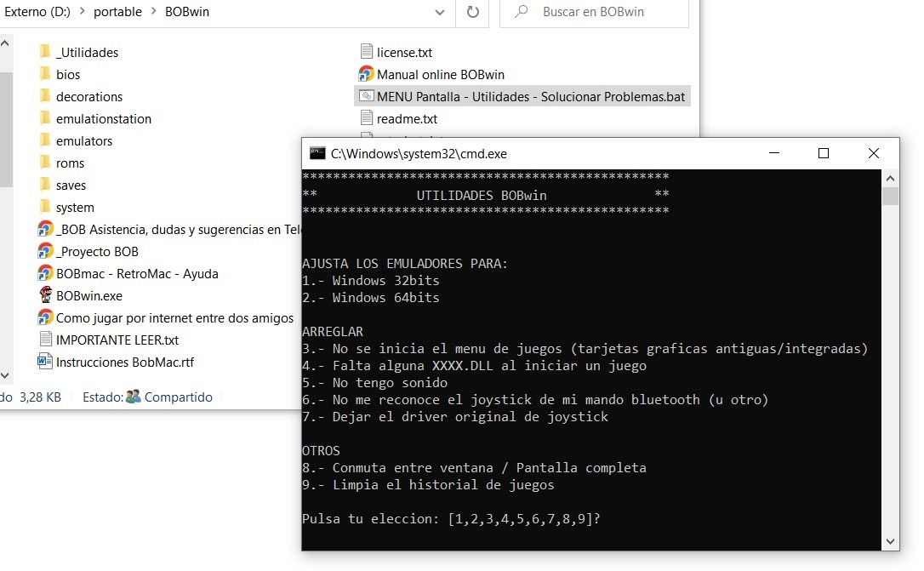Image resolution: width=924 pixels, height=571 pixels.
Task: Select Instrucciones BobMac.rtf file name
Action: pyautogui.click(x=125, y=363)
